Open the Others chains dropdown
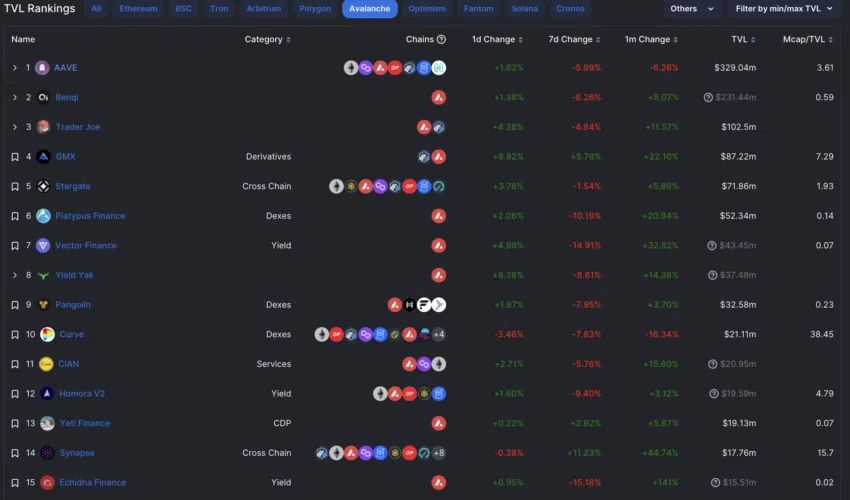Image resolution: width=850 pixels, height=500 pixels. click(692, 9)
